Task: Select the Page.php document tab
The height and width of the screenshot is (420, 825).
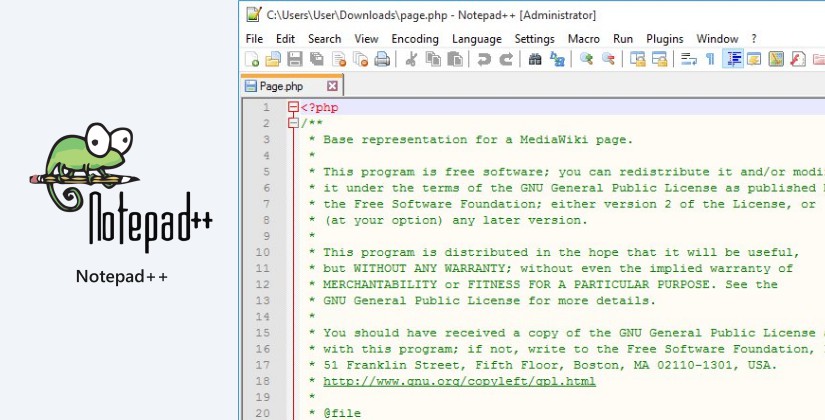Action: coord(282,86)
